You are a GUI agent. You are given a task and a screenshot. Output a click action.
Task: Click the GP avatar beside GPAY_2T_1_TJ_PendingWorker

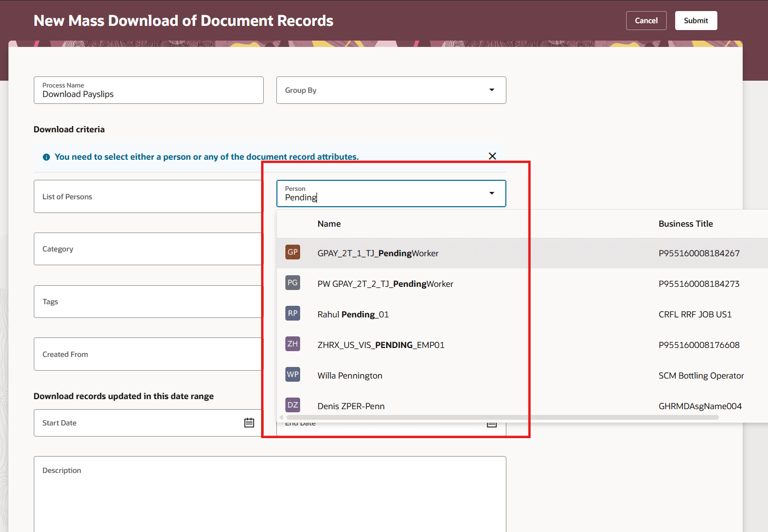[293, 252]
